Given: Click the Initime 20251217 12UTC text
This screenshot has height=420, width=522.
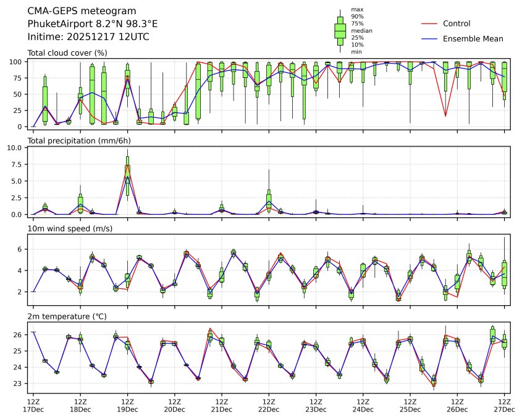Looking at the screenshot, I should coord(88,37).
